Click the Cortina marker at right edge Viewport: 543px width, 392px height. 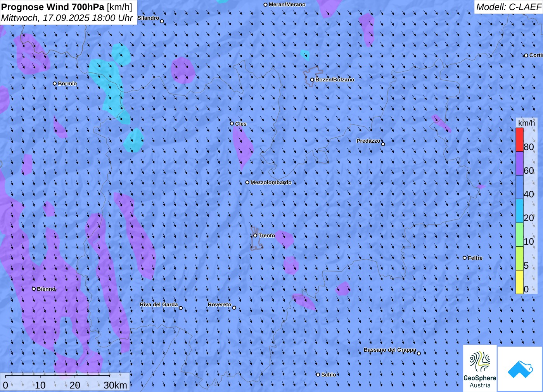[526, 55]
